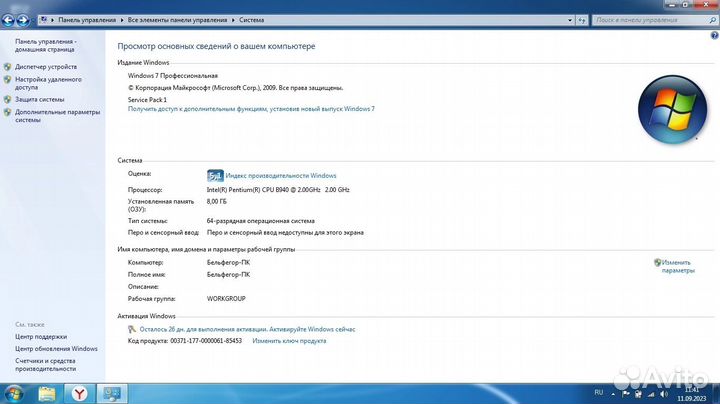The height and width of the screenshot is (404, 720).
Task: Click 'Service Pack 1' text
Action: (147, 100)
